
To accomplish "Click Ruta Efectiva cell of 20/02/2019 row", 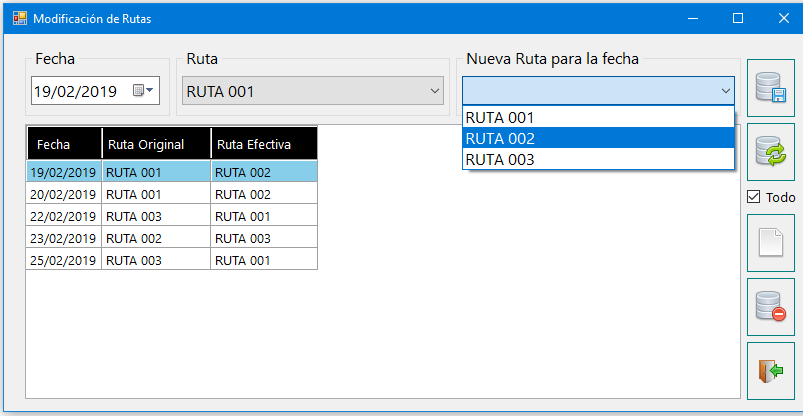I will (x=264, y=195).
